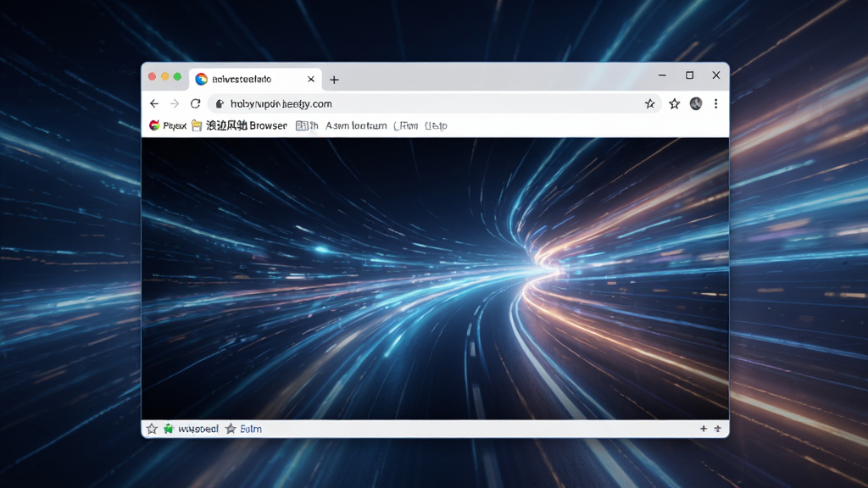The image size is (868, 488).
Task: Go back with the left arrow button
Action: 154,103
